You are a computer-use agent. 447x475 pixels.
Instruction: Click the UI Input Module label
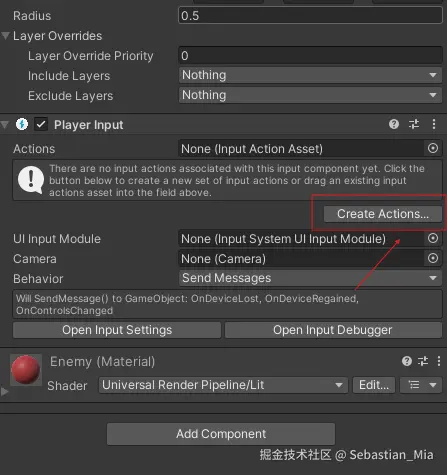tap(57, 239)
